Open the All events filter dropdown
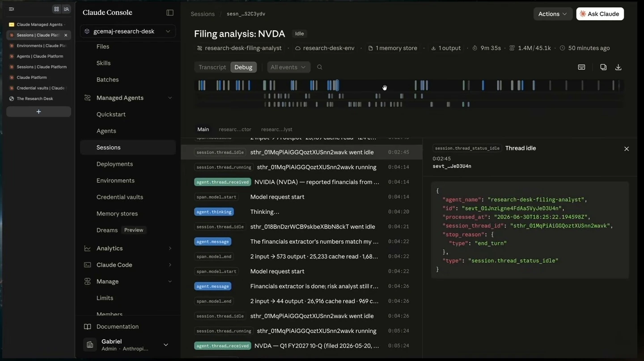Screen dimensions: 644x361 288,67
